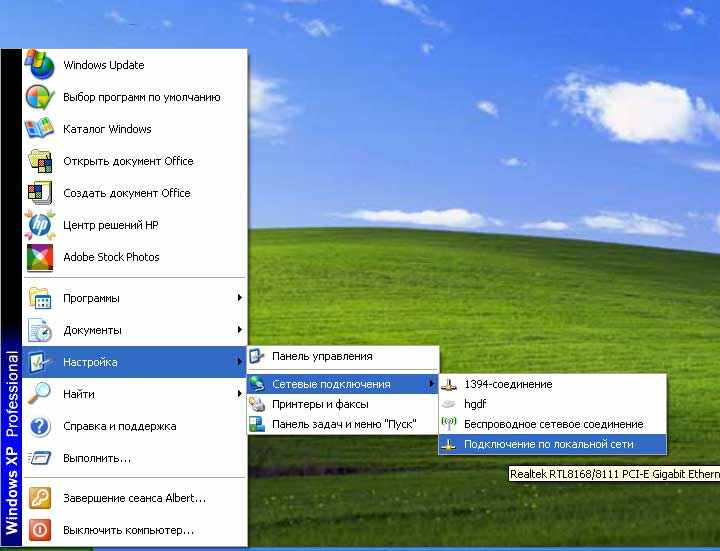Choose Завершение сеанса Albert...
The image size is (720, 551).
click(x=135, y=498)
